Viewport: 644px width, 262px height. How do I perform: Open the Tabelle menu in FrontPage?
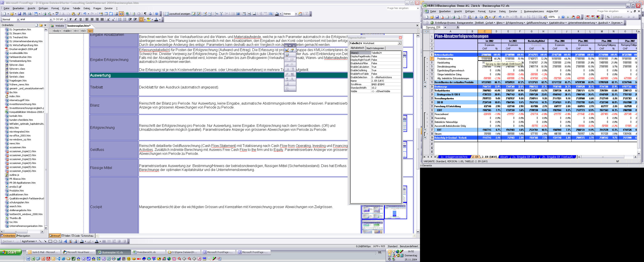click(76, 9)
